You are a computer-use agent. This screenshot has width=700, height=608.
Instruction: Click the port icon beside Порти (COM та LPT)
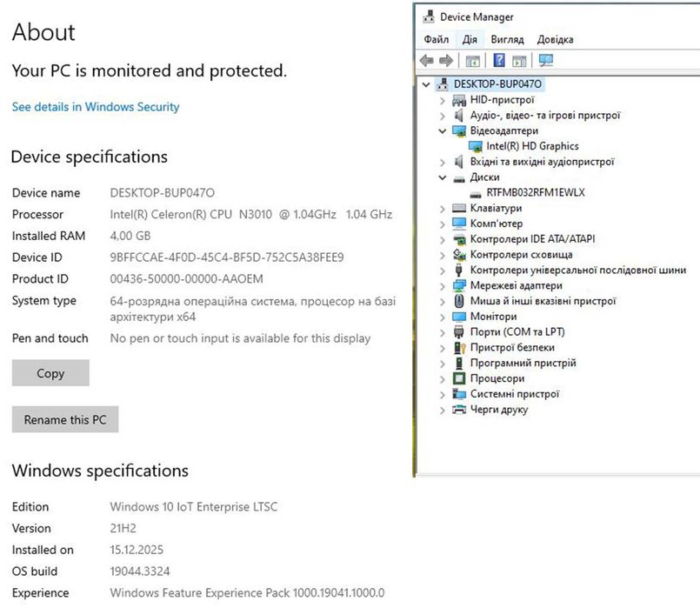(x=459, y=331)
